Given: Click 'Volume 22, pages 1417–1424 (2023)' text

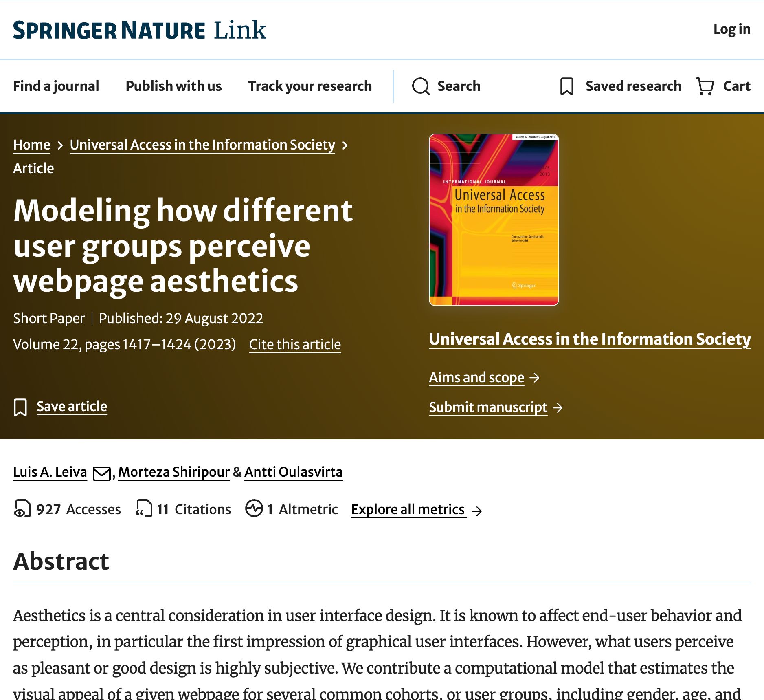Looking at the screenshot, I should (x=125, y=344).
